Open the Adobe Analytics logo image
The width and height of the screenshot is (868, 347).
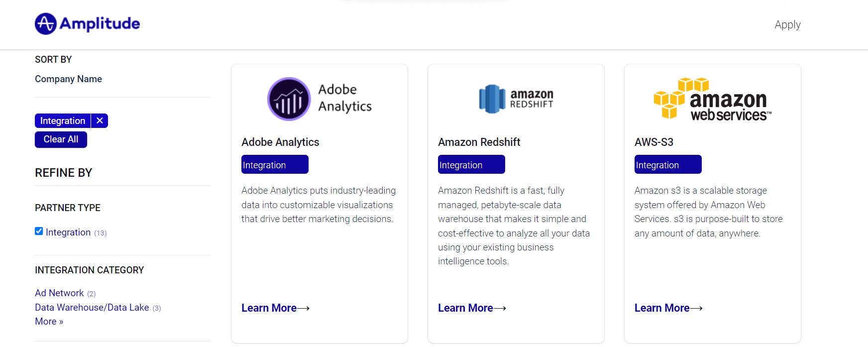[320, 99]
